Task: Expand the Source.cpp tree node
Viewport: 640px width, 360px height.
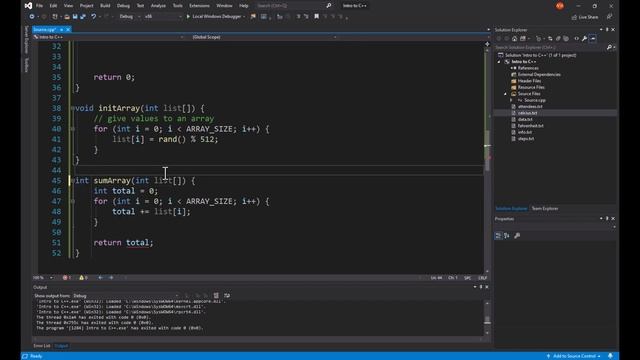Action: point(511,100)
